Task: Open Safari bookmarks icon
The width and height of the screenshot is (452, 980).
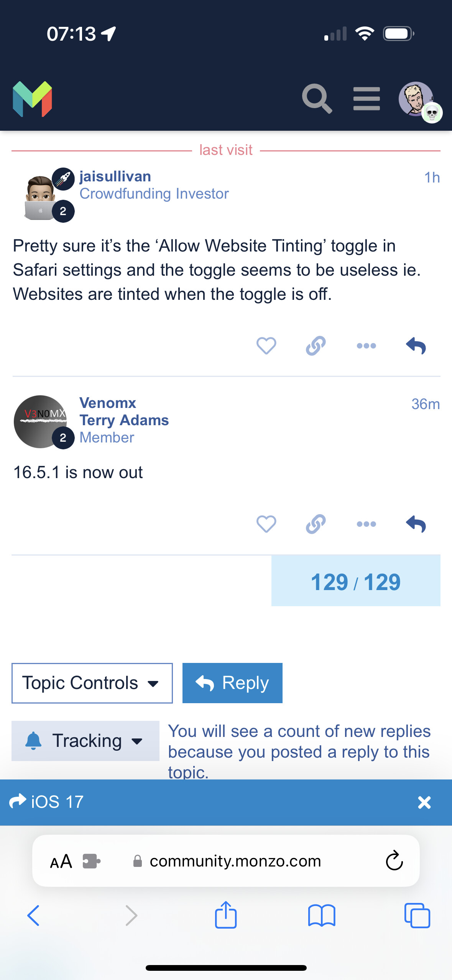Action: (x=322, y=916)
